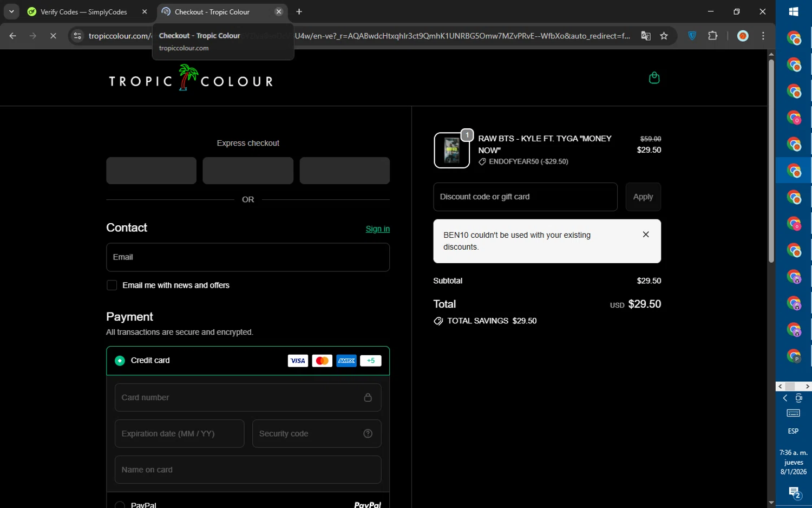Screen dimensions: 812x508
Task: Stop loading the page
Action: [x=53, y=36]
